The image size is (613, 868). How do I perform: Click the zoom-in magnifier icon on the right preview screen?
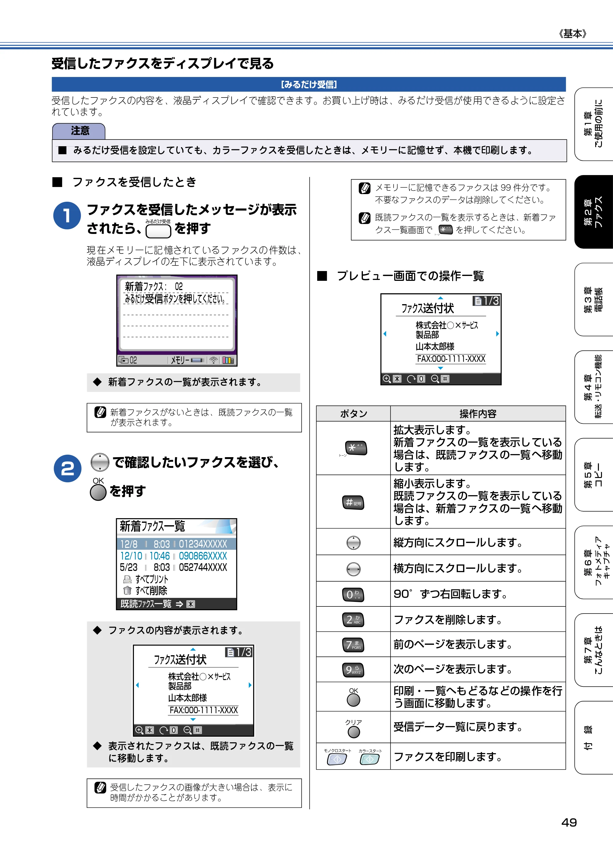[x=386, y=379]
